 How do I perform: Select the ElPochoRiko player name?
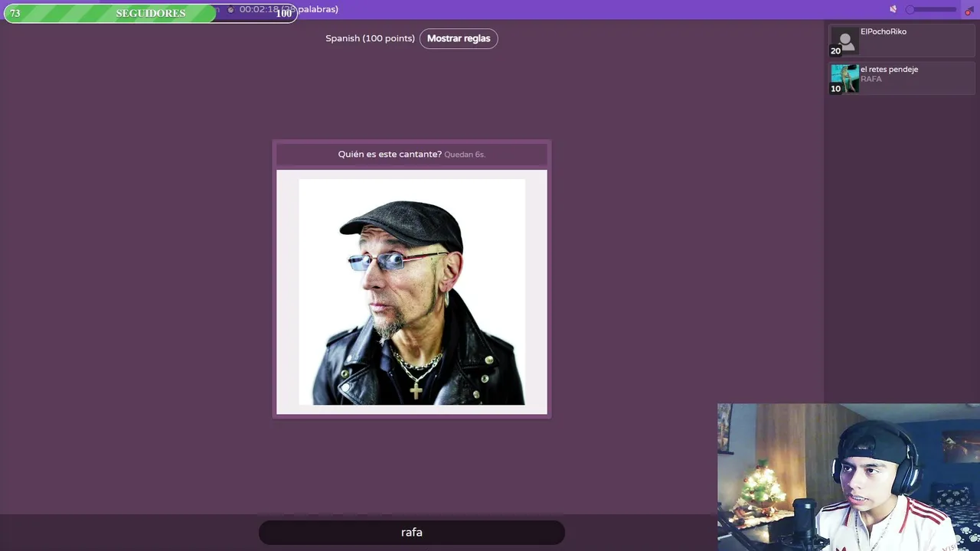coord(884,31)
